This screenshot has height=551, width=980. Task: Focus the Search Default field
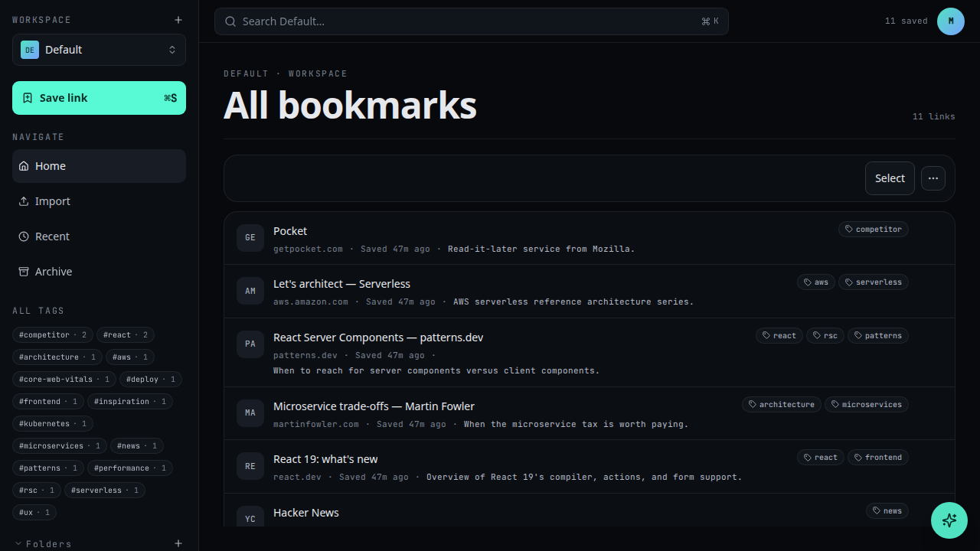[x=472, y=21]
